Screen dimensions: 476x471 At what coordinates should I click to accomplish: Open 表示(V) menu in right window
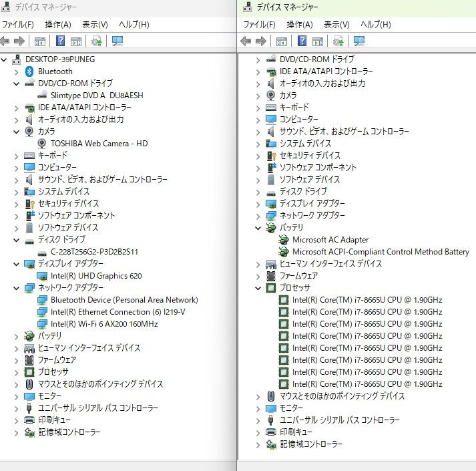pos(336,25)
